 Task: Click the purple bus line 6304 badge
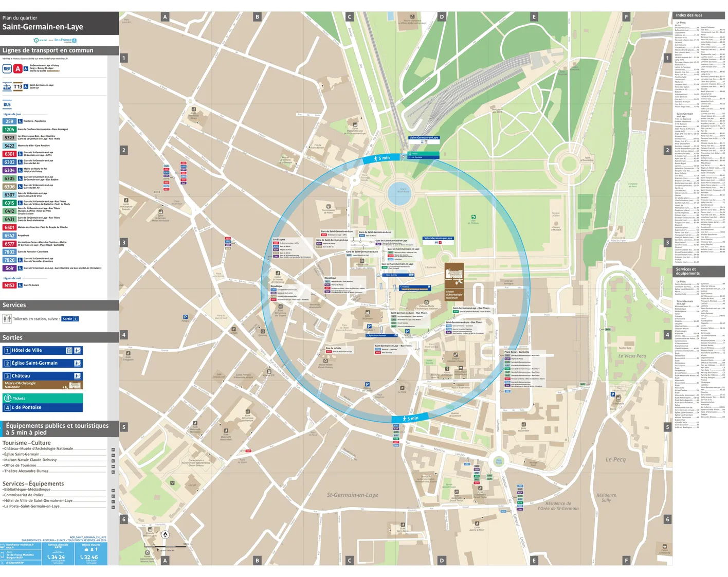(x=10, y=170)
